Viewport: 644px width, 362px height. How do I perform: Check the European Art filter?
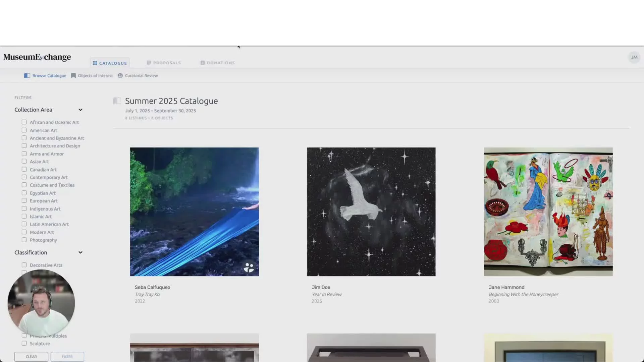pyautogui.click(x=24, y=201)
